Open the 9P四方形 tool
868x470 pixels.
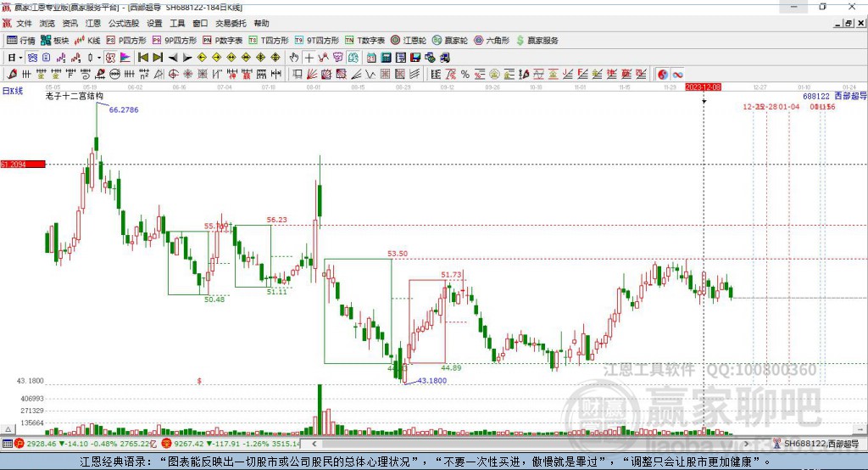[175, 41]
